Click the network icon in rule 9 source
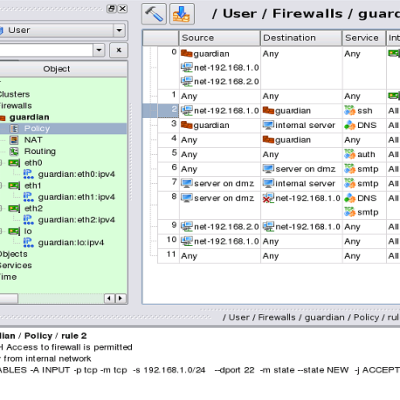Viewport: 400px width, 400px height. tap(187, 227)
